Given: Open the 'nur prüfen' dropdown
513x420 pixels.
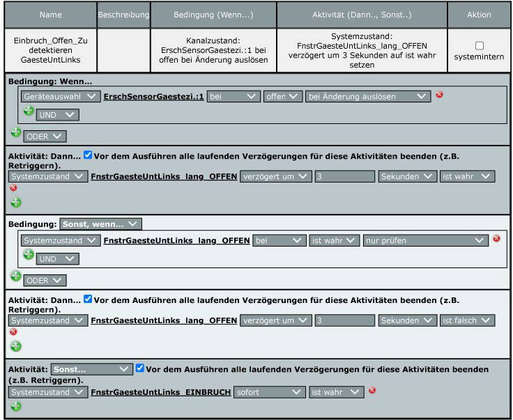Looking at the screenshot, I should (426, 240).
